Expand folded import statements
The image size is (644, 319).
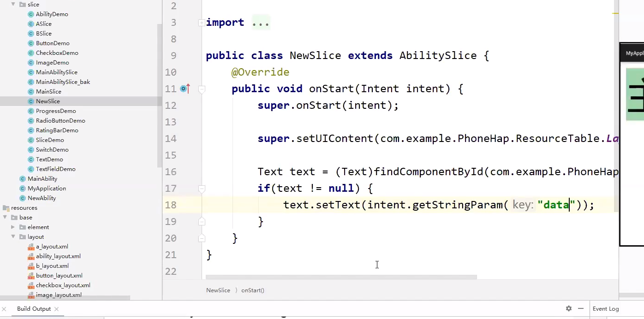point(202,23)
